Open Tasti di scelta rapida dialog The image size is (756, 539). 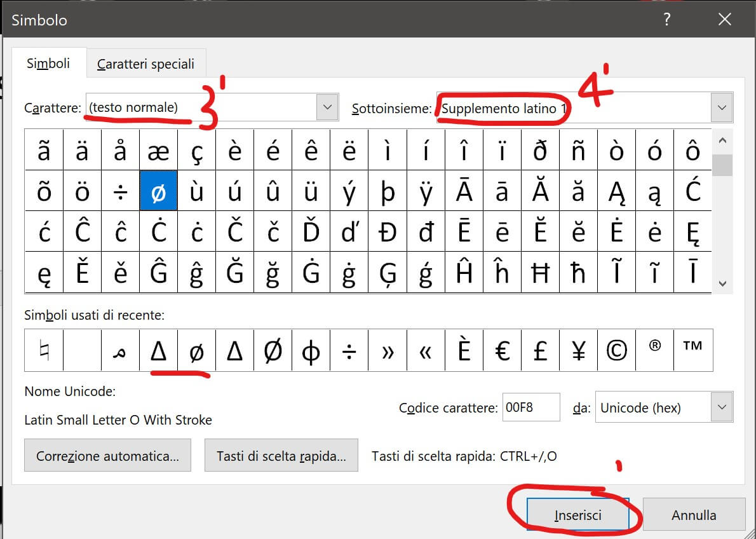point(281,455)
